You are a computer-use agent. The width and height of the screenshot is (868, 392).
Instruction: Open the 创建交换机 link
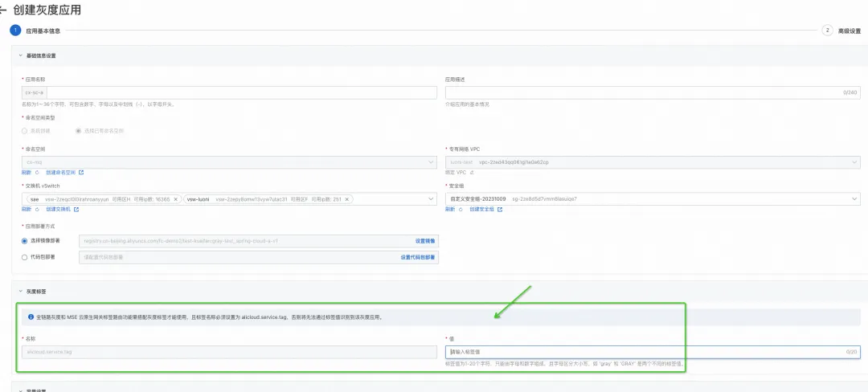tap(59, 210)
